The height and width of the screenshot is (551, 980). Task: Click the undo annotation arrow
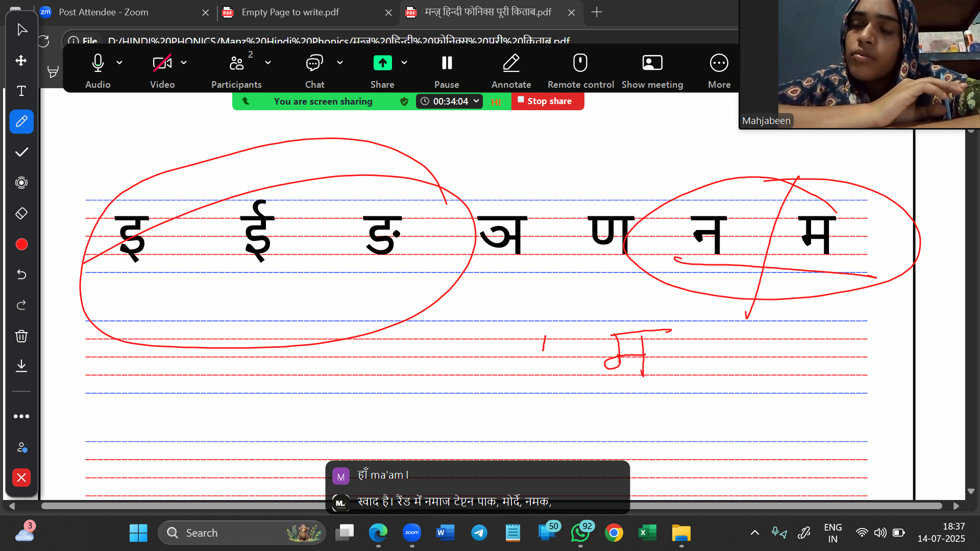(x=21, y=275)
